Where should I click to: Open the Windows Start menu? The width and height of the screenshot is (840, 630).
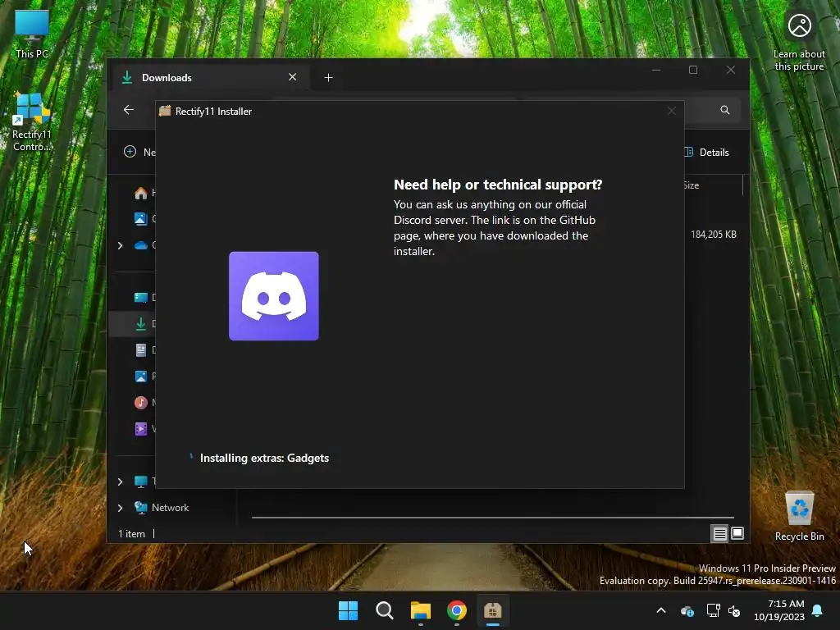[348, 610]
